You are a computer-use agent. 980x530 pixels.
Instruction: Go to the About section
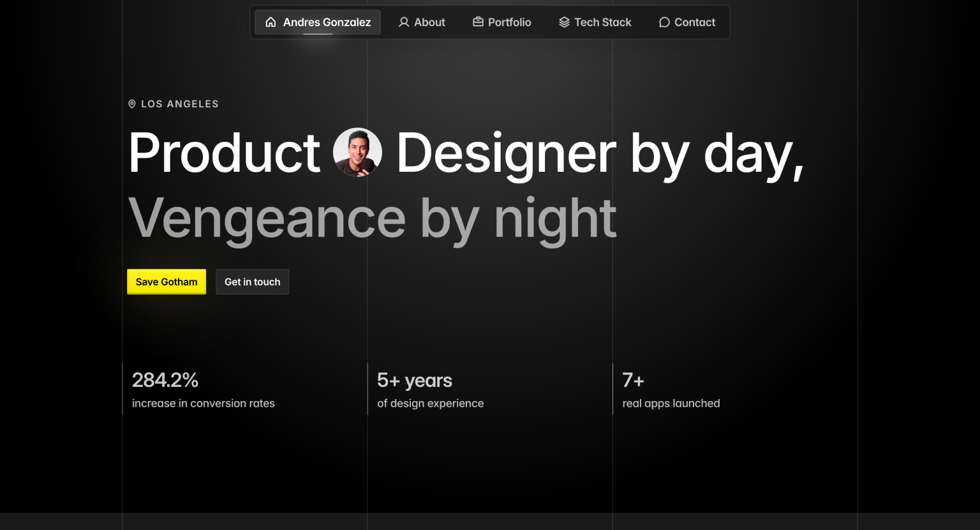[422, 22]
